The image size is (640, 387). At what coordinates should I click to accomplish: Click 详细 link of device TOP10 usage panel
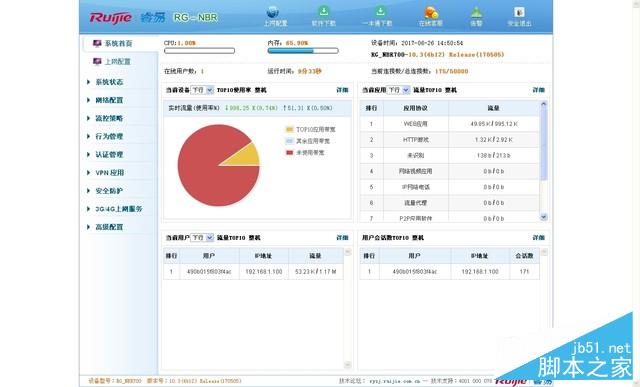pos(342,90)
